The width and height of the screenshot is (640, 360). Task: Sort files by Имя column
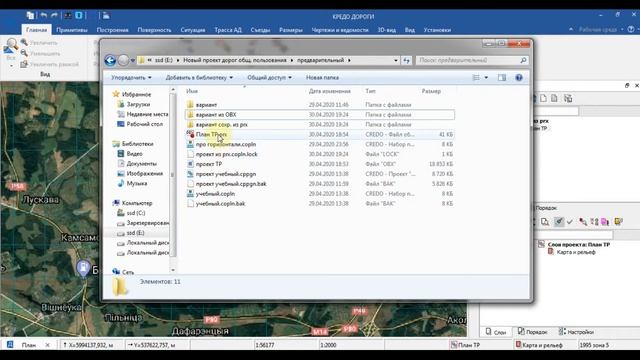click(192, 91)
